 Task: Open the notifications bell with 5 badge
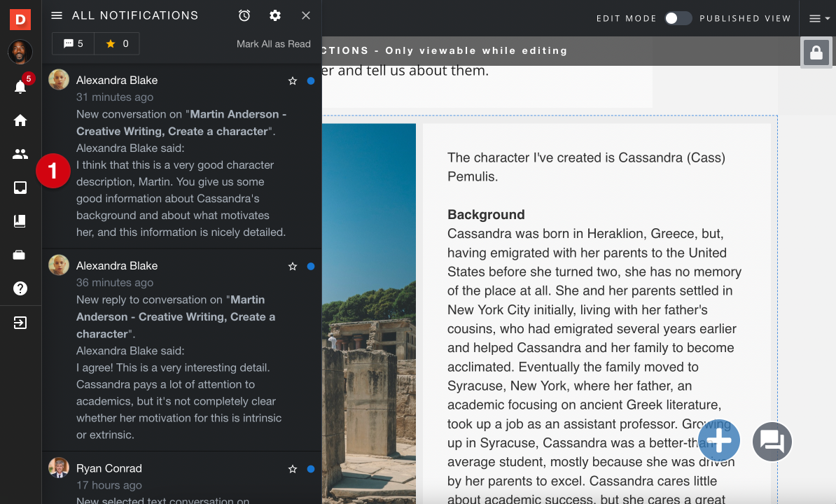click(x=20, y=85)
